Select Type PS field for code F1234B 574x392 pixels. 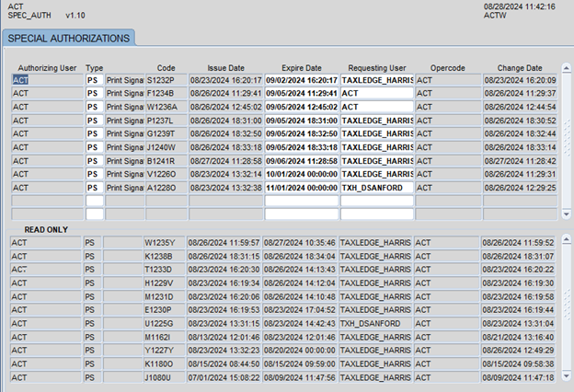tap(94, 94)
